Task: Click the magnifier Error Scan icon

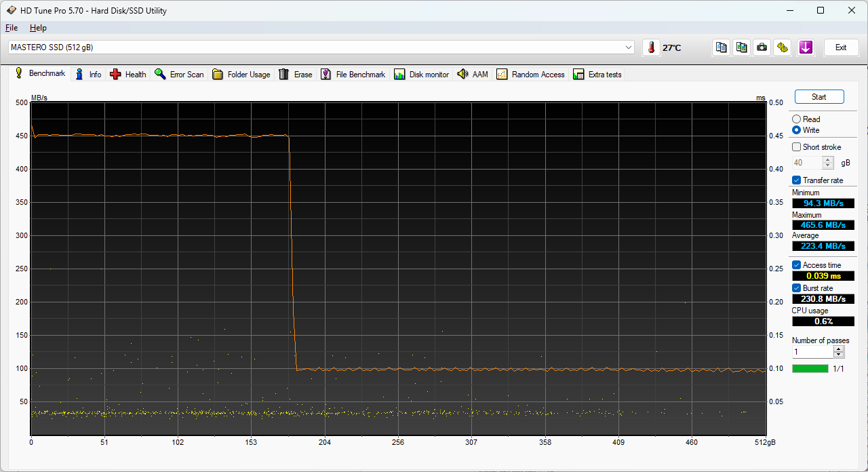Action: pos(160,75)
